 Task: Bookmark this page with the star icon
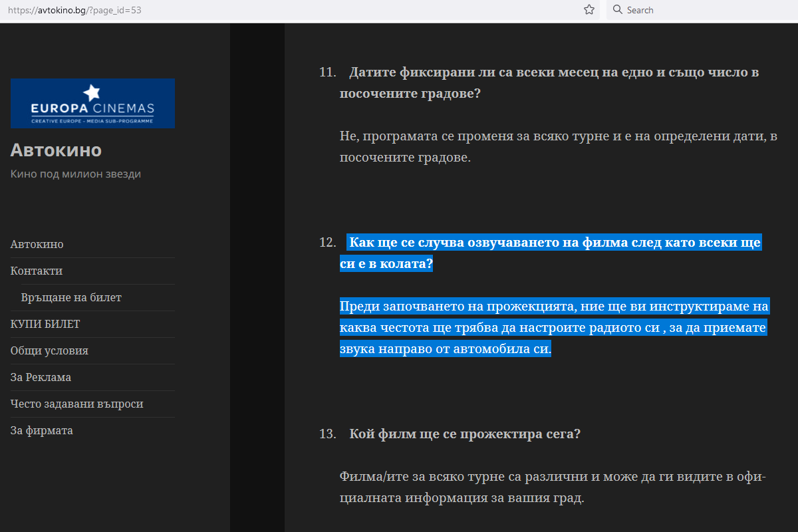[x=589, y=10]
